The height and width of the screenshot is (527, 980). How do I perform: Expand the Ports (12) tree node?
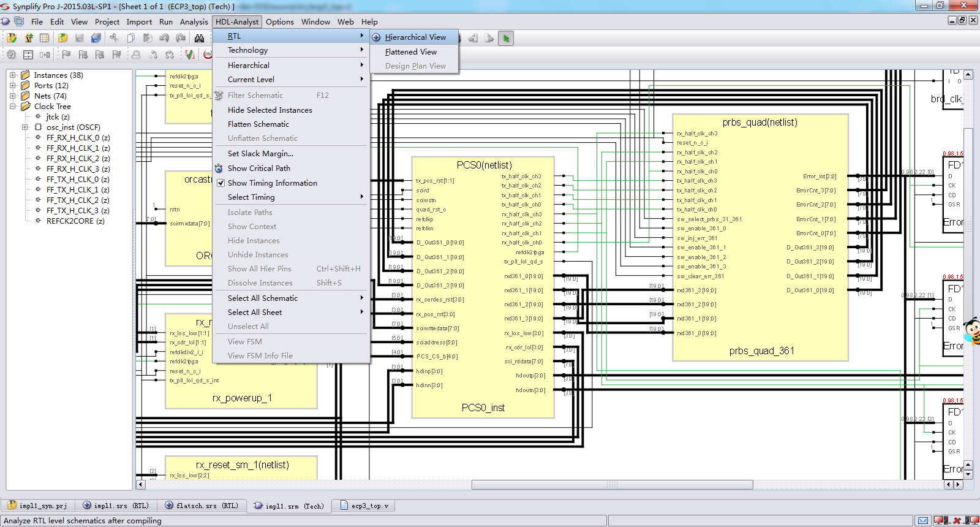(12, 86)
